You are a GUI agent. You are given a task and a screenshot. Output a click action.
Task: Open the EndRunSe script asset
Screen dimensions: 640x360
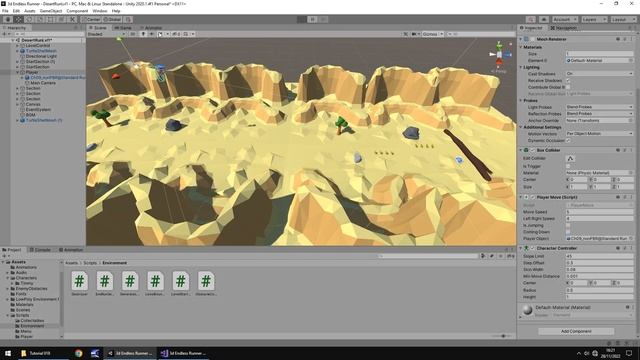click(105, 283)
